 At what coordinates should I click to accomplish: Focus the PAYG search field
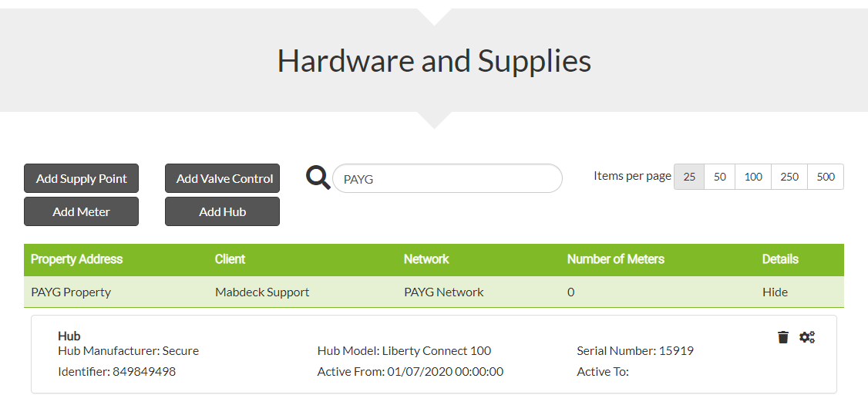pyautogui.click(x=447, y=178)
